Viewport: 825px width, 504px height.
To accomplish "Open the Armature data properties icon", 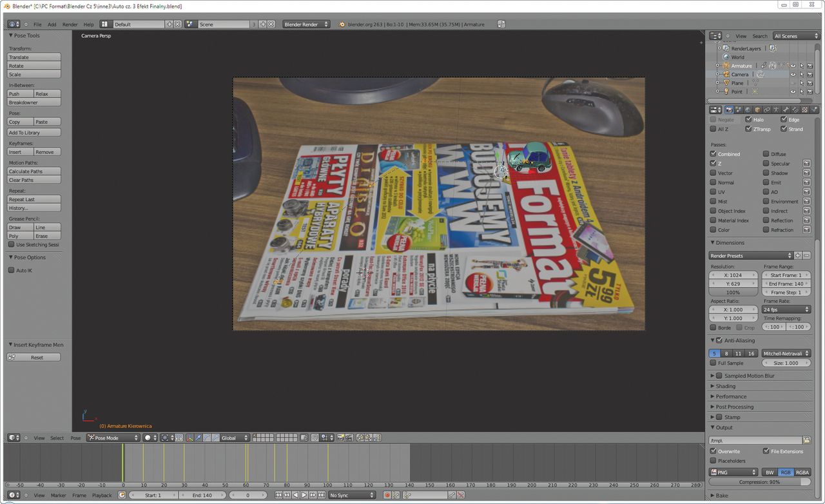I will [x=776, y=110].
